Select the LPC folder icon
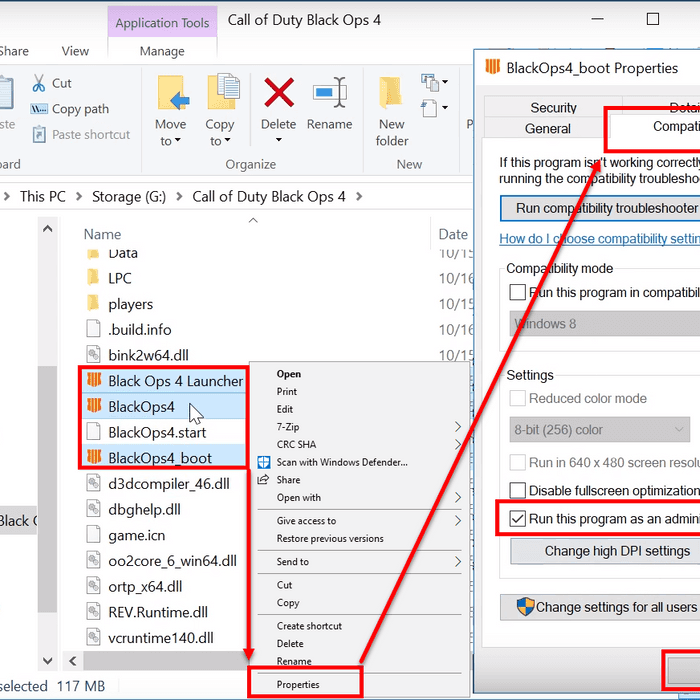This screenshot has width=700, height=700. click(x=93, y=277)
